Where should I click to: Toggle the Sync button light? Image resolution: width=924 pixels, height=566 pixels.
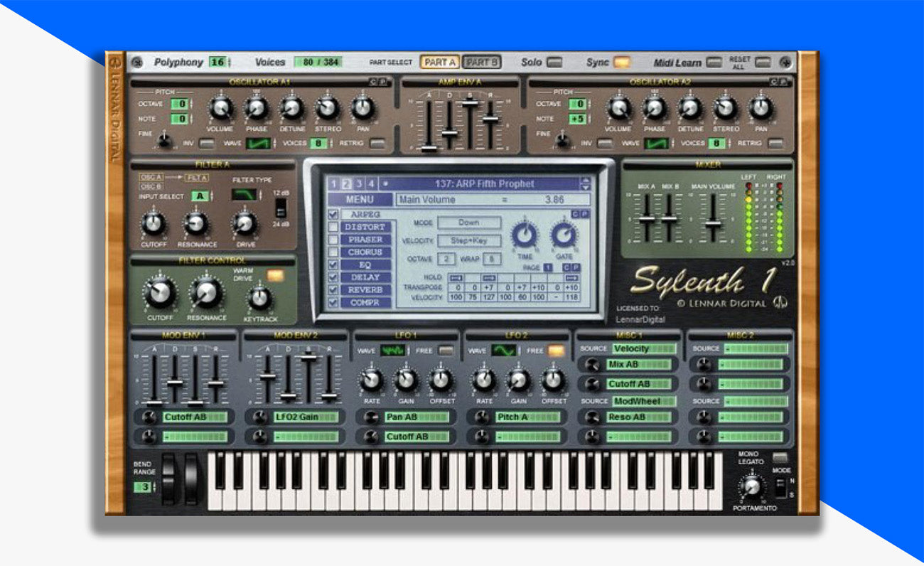(x=622, y=63)
